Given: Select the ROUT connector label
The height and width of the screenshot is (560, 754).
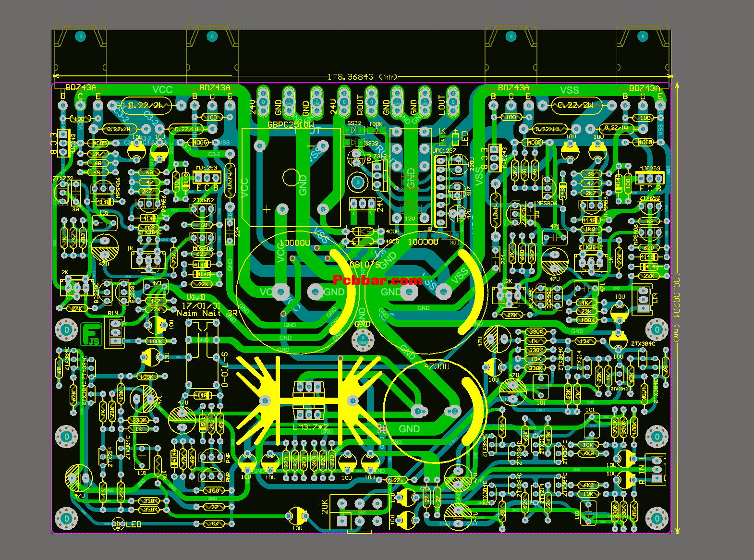Looking at the screenshot, I should pyautogui.click(x=360, y=105).
